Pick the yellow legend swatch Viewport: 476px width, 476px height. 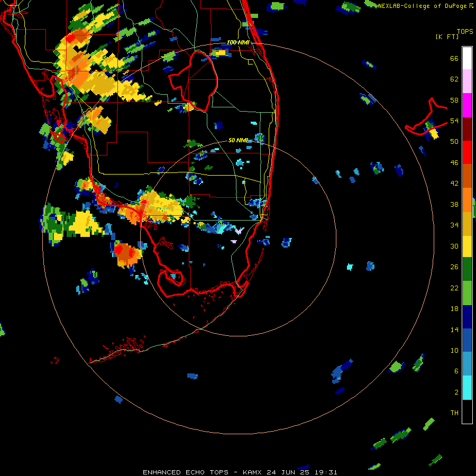click(467, 246)
